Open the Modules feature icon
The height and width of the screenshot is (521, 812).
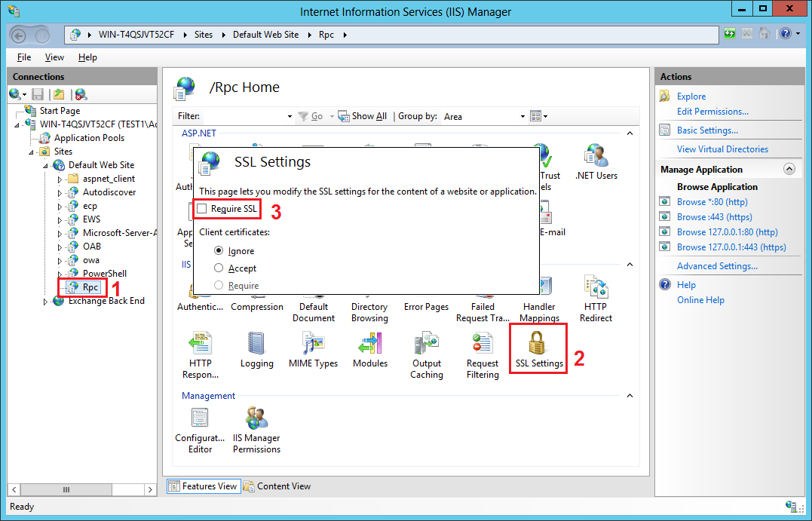(370, 348)
